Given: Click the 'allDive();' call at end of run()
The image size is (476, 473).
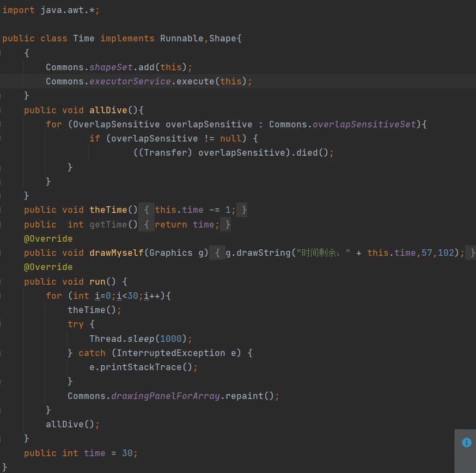Looking at the screenshot, I should pyautogui.click(x=72, y=425).
